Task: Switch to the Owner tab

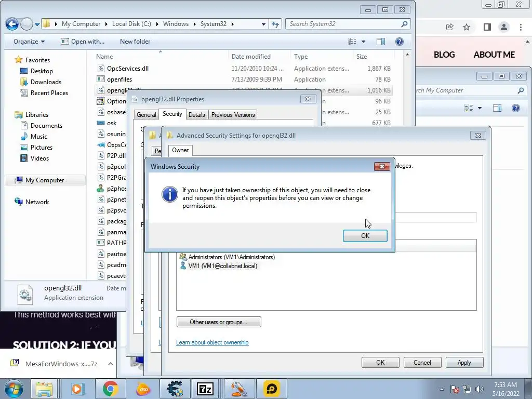Action: coord(180,150)
